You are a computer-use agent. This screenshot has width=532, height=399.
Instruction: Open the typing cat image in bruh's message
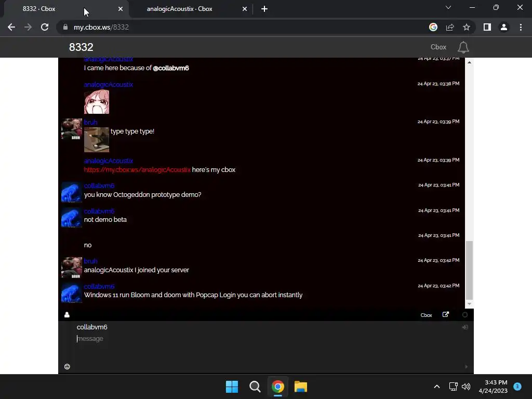[97, 139]
